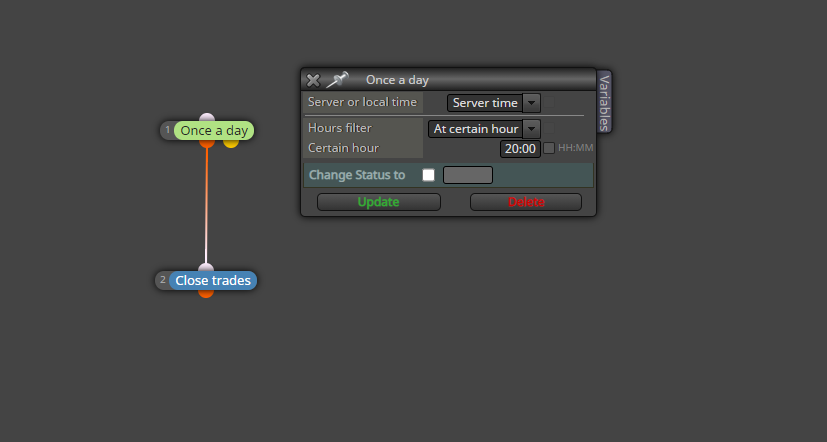Click the orange output connector of Close trades
The width and height of the screenshot is (827, 442).
click(x=206, y=293)
